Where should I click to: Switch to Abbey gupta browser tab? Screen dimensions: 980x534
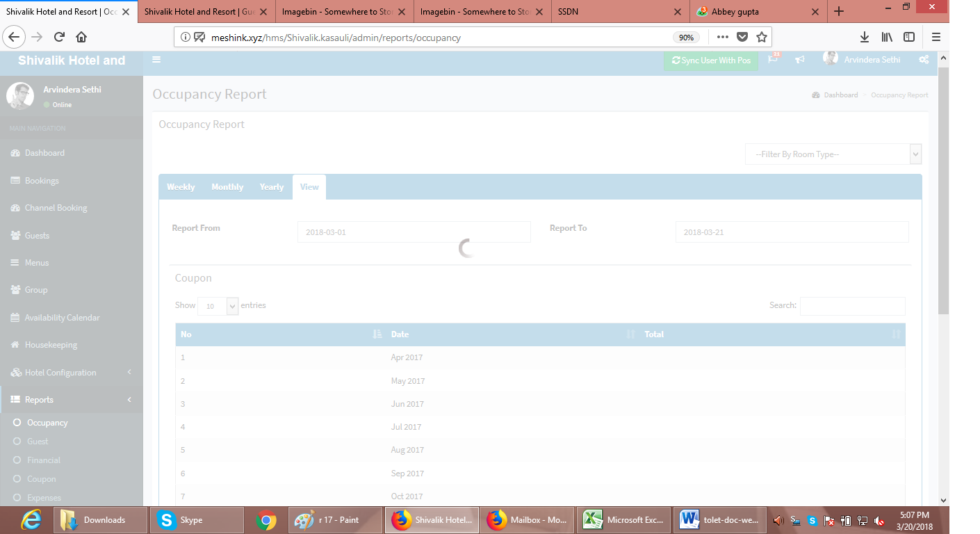[x=759, y=12]
